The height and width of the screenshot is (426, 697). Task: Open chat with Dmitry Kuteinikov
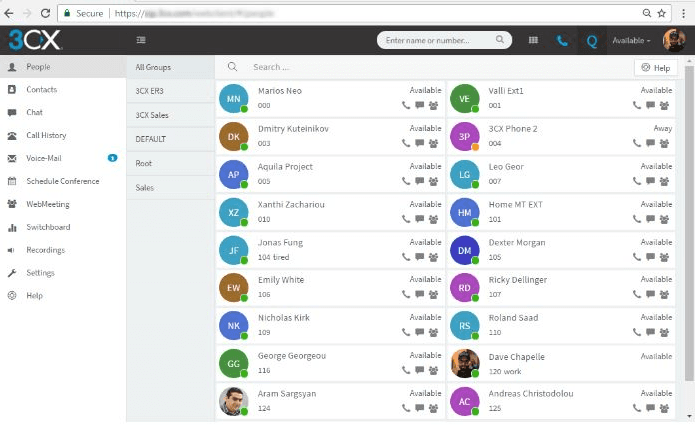419,143
